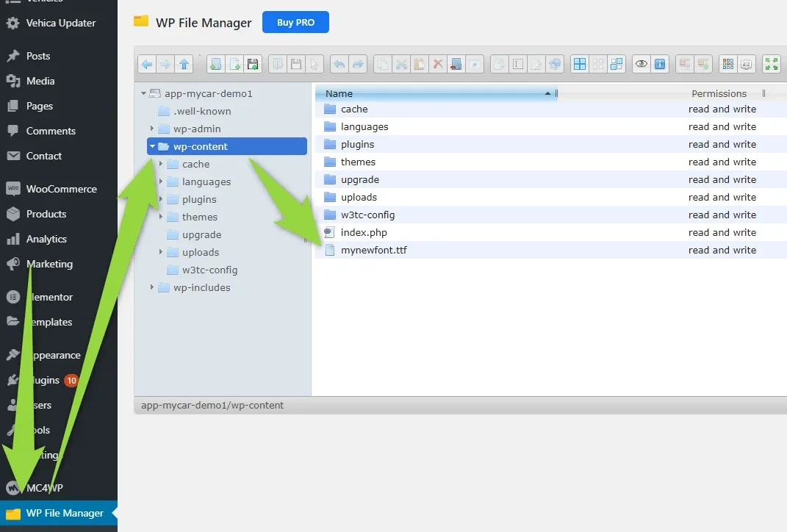Collapse the app-mycar-demo1 root node
Image resolution: width=787 pixels, height=532 pixels.
(x=143, y=93)
